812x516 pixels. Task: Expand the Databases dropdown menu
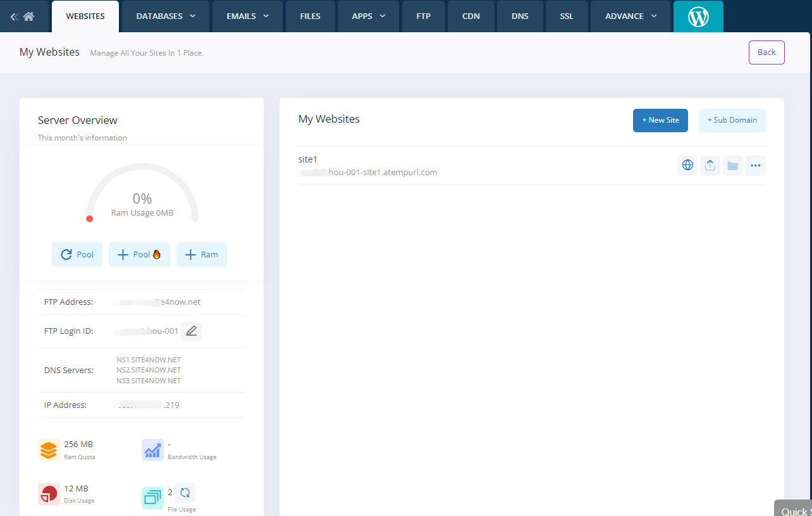(x=166, y=16)
